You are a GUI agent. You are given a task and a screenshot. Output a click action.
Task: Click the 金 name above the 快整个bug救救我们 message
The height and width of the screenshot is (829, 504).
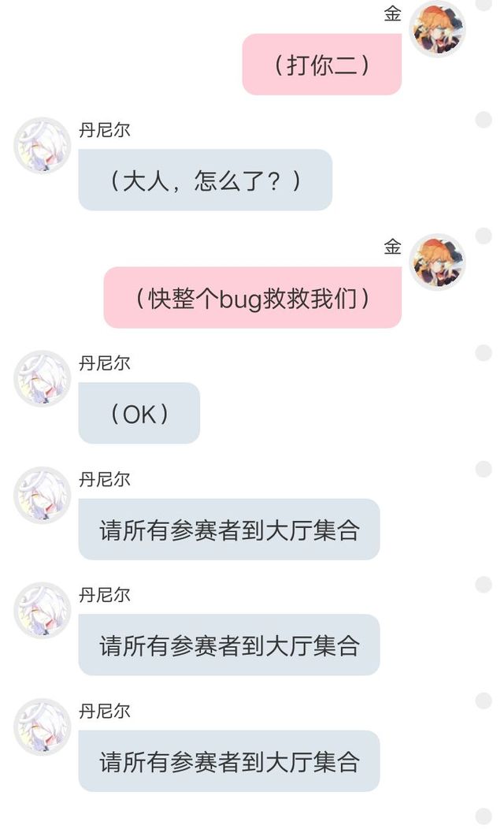pos(392,247)
